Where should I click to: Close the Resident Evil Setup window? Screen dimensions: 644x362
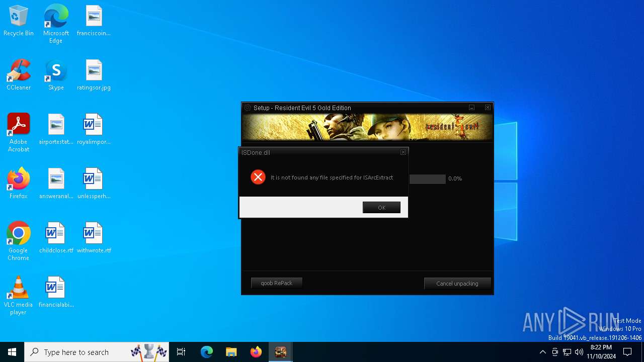coord(488,108)
